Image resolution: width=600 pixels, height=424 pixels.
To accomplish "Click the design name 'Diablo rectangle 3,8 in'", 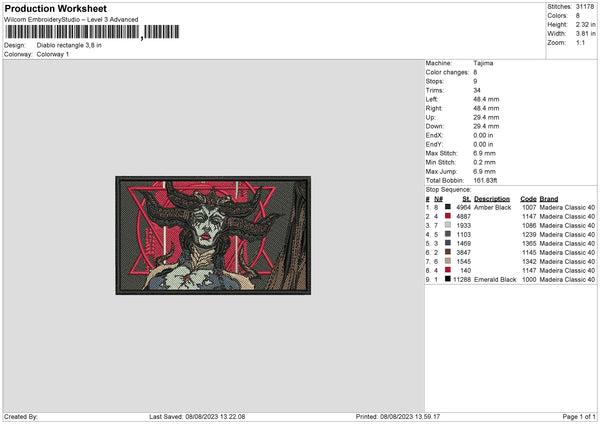I will click(69, 45).
